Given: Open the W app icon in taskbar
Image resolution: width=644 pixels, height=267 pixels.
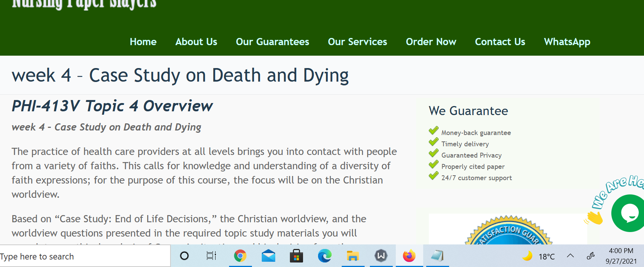Looking at the screenshot, I should point(381,256).
